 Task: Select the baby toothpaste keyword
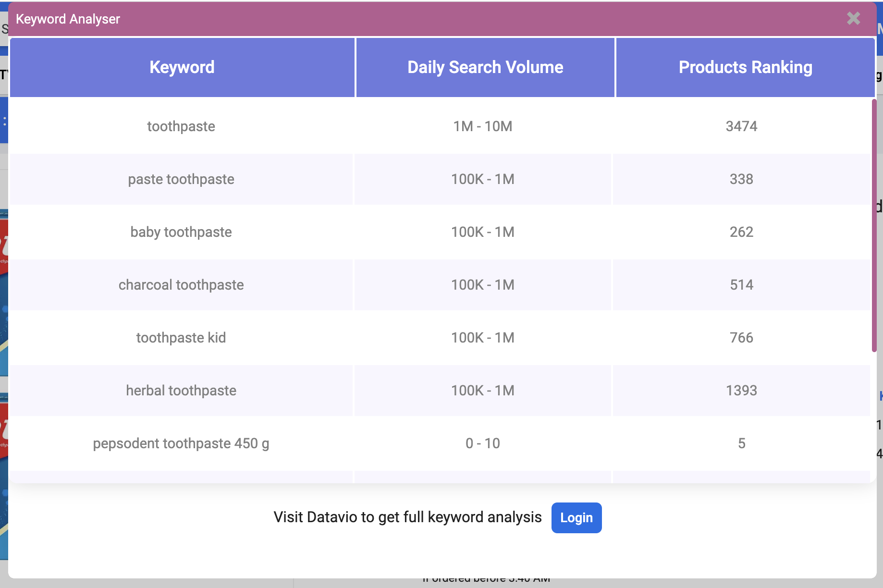tap(181, 232)
